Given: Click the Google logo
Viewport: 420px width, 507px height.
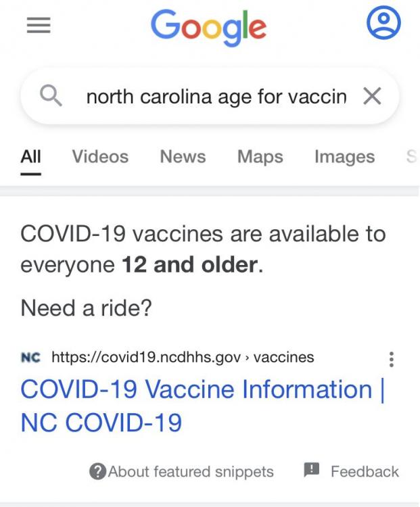Looking at the screenshot, I should tap(208, 27).
